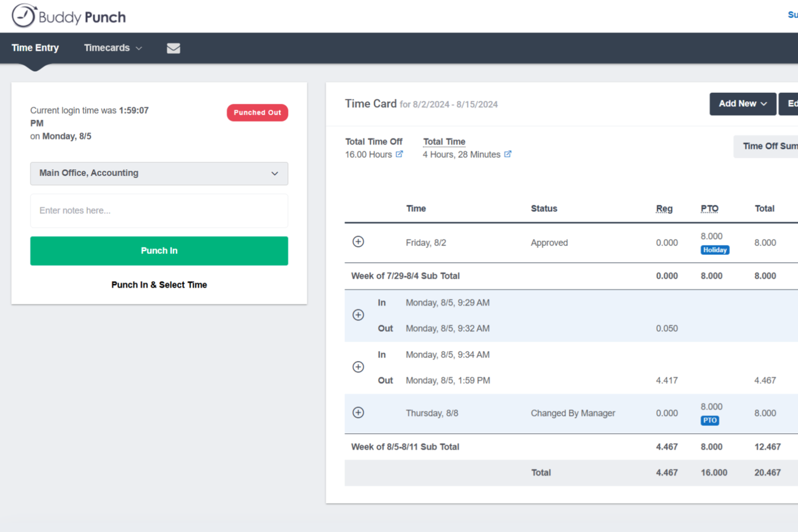This screenshot has width=798, height=532.
Task: Expand the 9:34 AM punch entry plus icon
Action: click(x=358, y=367)
